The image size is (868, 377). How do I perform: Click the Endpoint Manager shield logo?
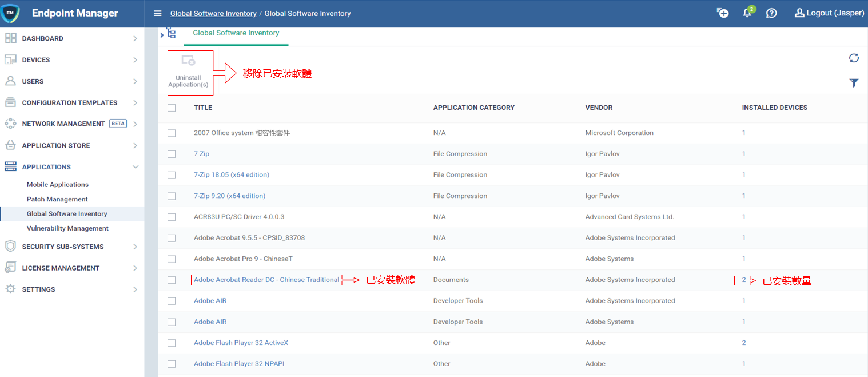tap(10, 13)
